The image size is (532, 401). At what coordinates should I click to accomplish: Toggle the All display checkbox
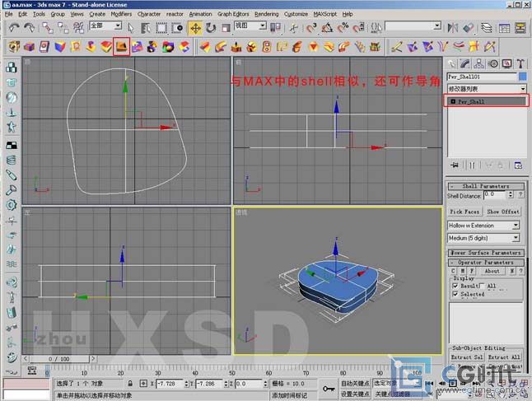pyautogui.click(x=482, y=286)
